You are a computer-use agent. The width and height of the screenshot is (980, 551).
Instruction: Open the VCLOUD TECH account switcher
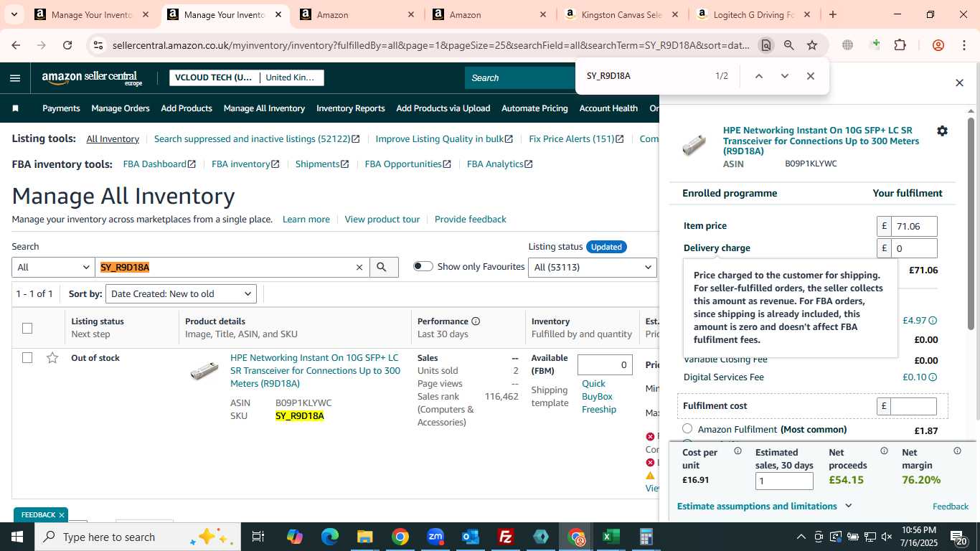(x=246, y=77)
